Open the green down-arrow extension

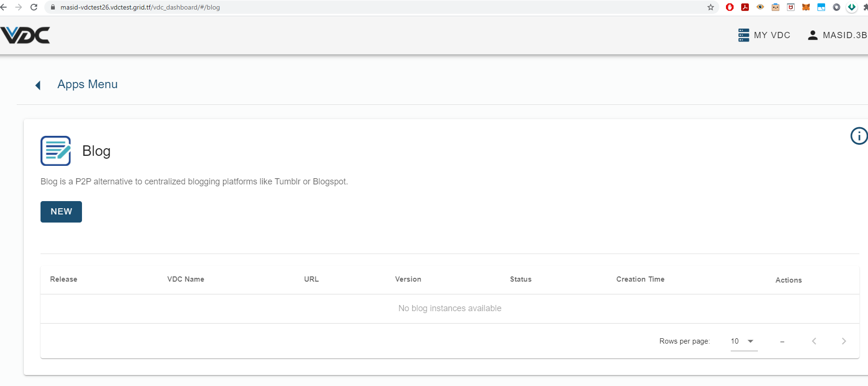pyautogui.click(x=852, y=7)
